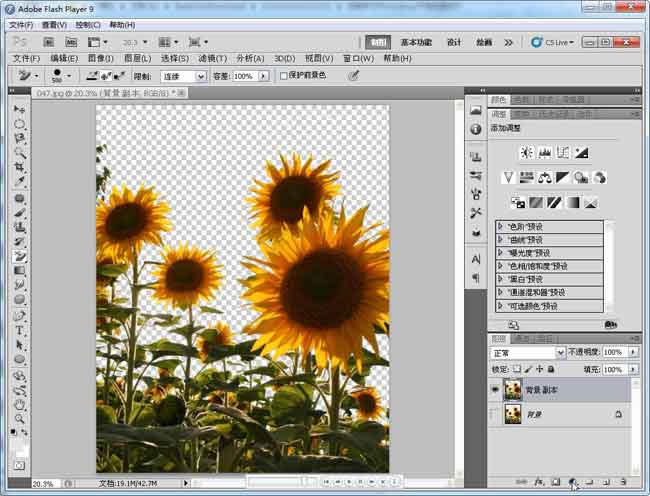
Task: Click the Brightness/Contrast adjustment icon
Action: point(527,153)
